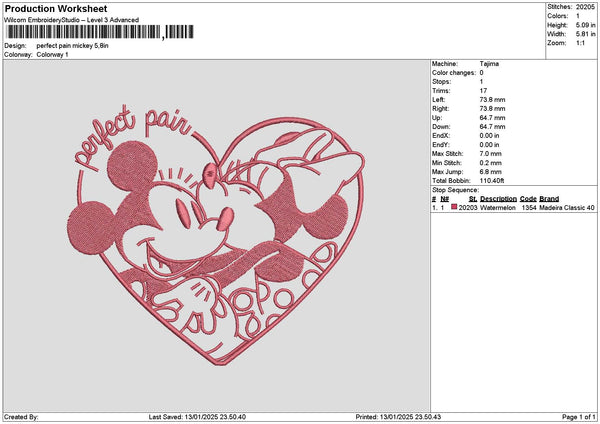Click the 'Page 1 of 1' footer text
600x424 pixels.
pos(579,417)
